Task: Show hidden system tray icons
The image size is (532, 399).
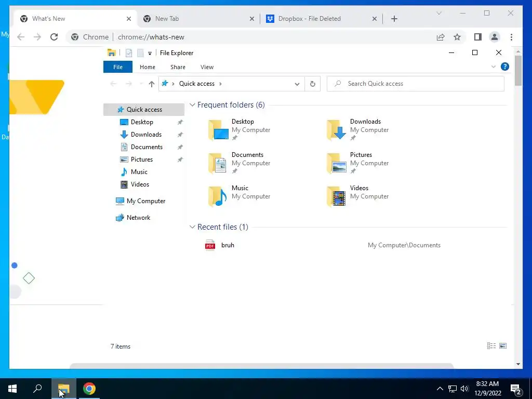Action: click(440, 389)
